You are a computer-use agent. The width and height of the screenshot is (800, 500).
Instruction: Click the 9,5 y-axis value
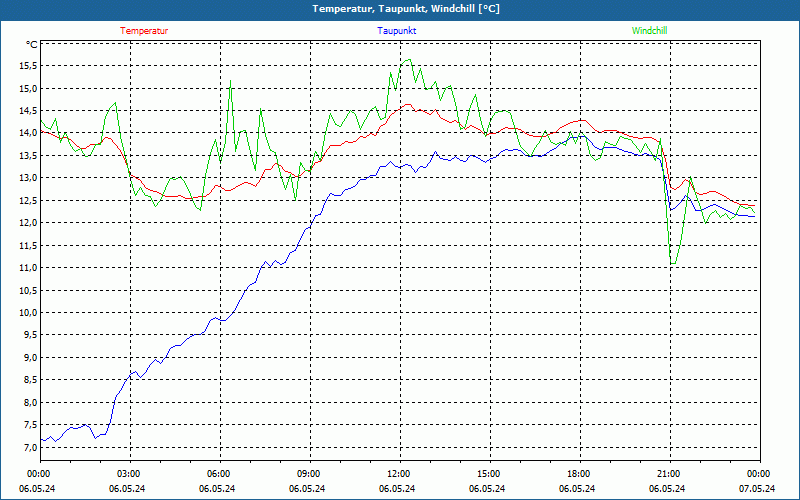tap(30, 335)
